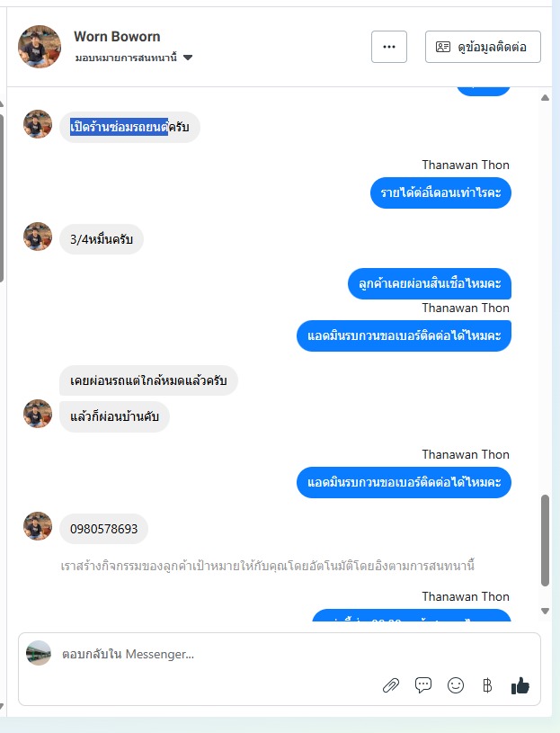The width and height of the screenshot is (560, 733).
Task: Click the phone number 0980578693 message
Action: 103,529
